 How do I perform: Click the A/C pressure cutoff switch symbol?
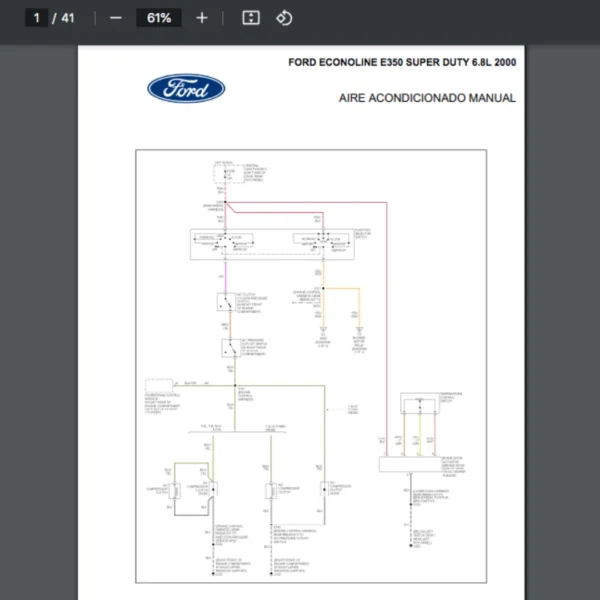(228, 349)
